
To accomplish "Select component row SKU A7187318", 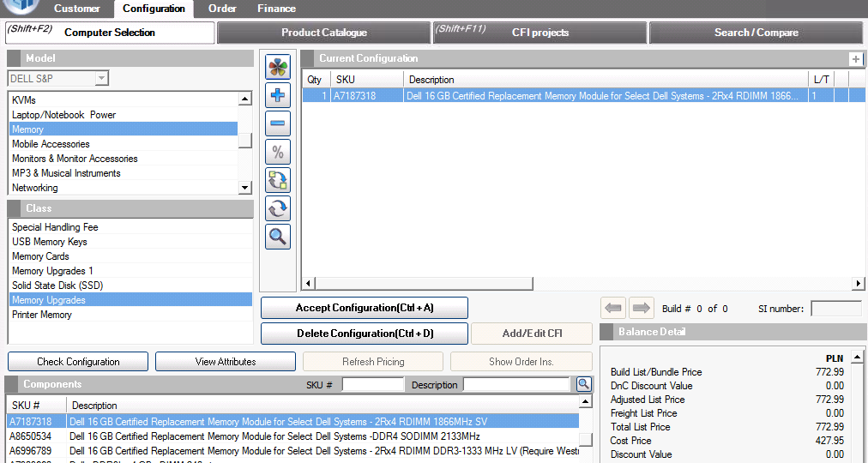I will [292, 422].
